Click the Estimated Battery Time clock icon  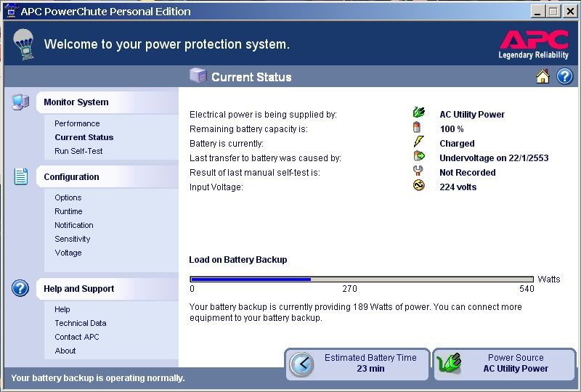pos(301,364)
